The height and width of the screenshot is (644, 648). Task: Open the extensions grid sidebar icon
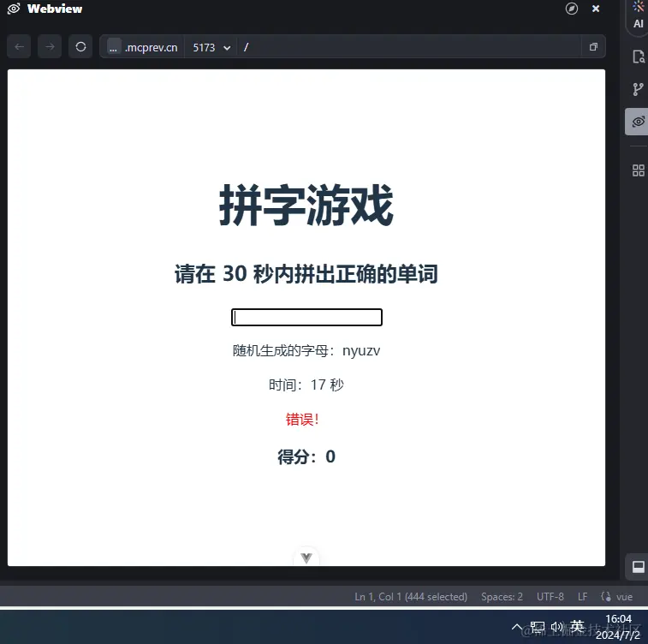click(x=638, y=170)
